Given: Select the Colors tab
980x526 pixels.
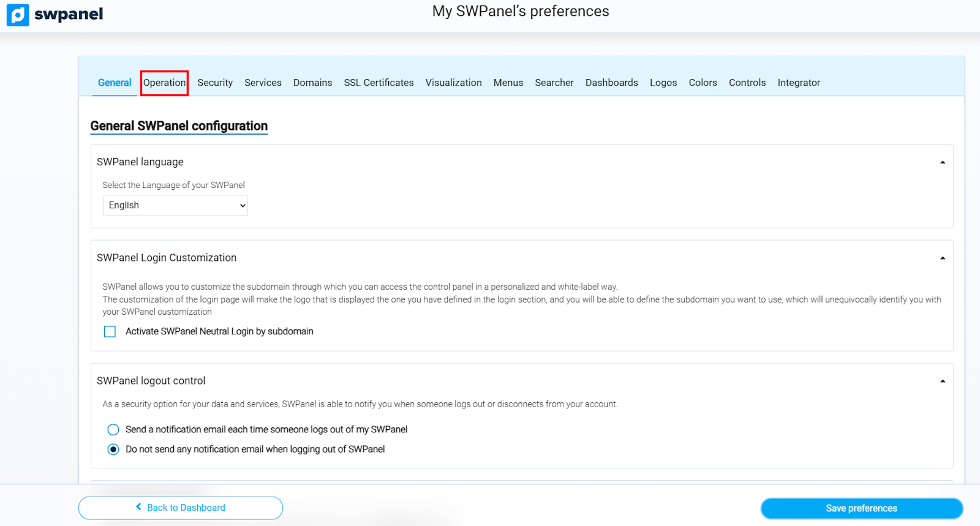Looking at the screenshot, I should click(703, 83).
